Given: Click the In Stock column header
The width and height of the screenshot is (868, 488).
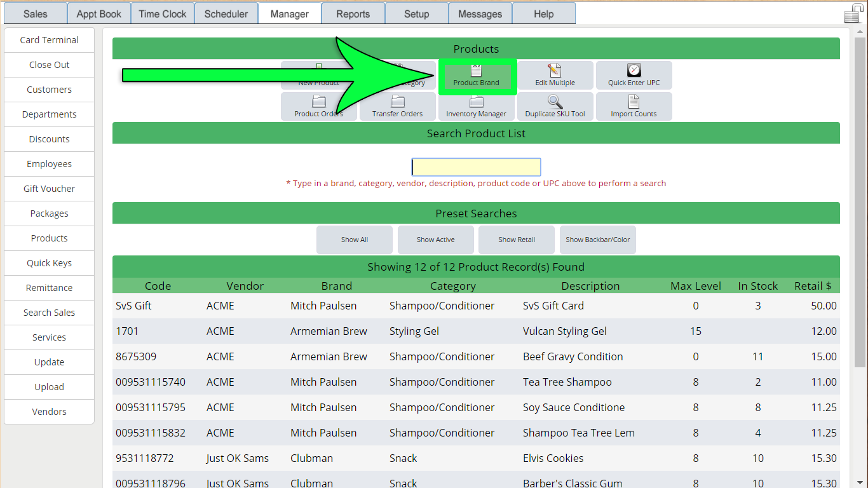Looking at the screenshot, I should tap(758, 286).
